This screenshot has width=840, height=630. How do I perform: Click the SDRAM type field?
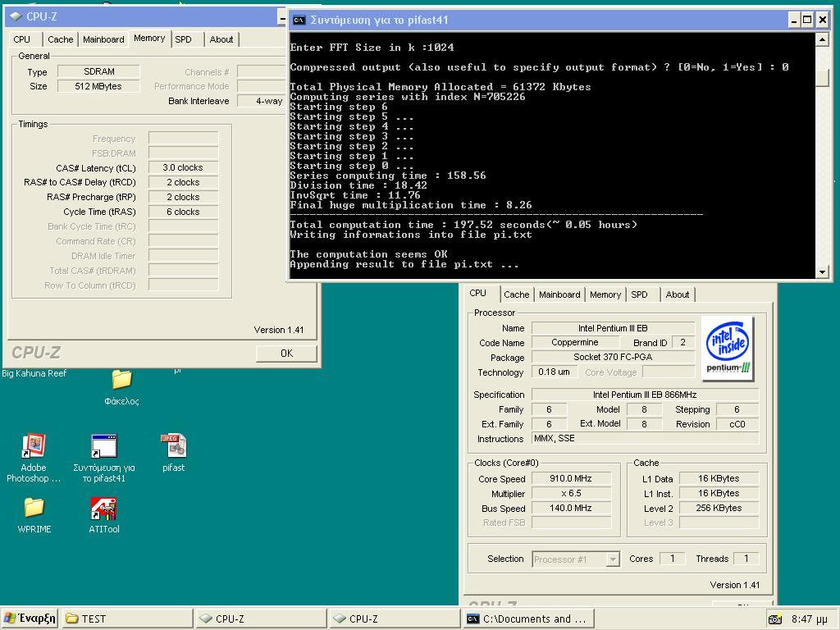point(98,72)
